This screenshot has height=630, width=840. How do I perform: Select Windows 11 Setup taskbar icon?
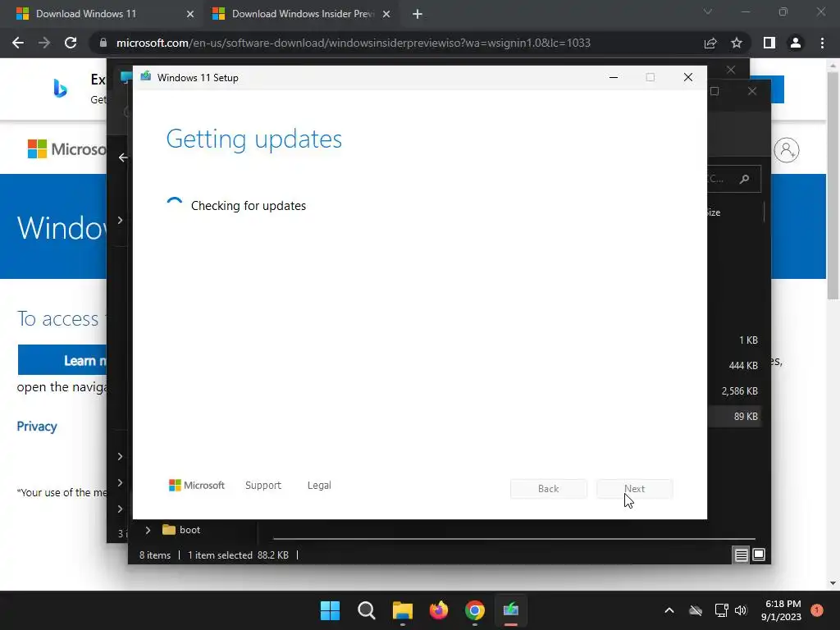point(510,610)
